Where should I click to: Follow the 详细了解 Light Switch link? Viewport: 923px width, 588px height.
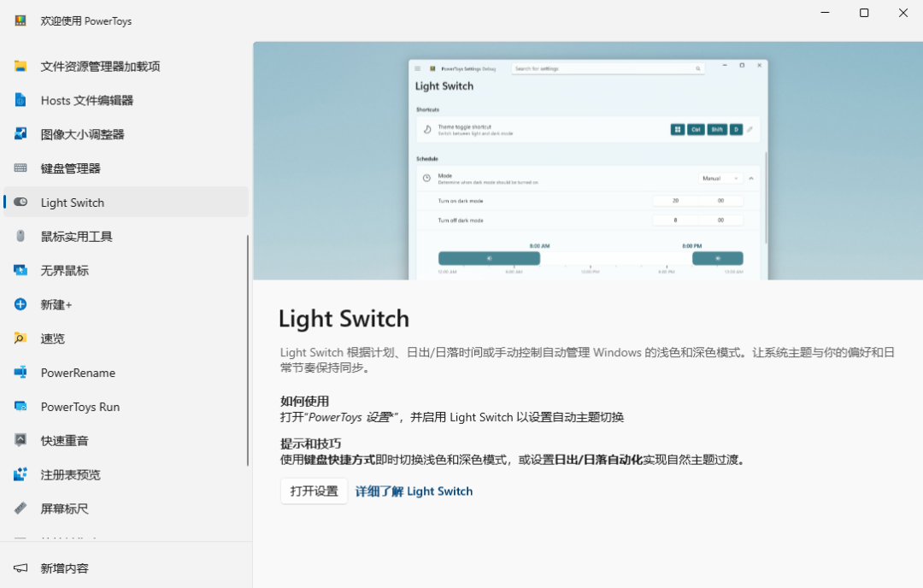click(x=414, y=491)
